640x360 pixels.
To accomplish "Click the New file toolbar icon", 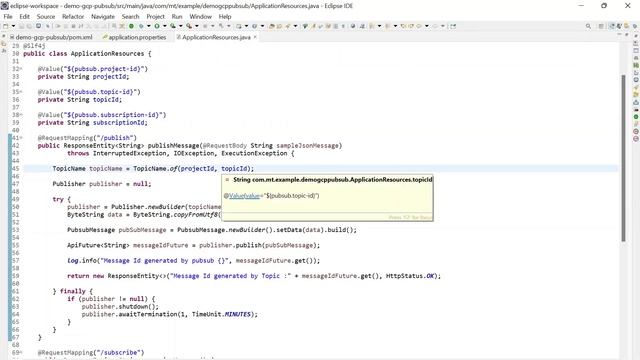I will pyautogui.click(x=6, y=26).
